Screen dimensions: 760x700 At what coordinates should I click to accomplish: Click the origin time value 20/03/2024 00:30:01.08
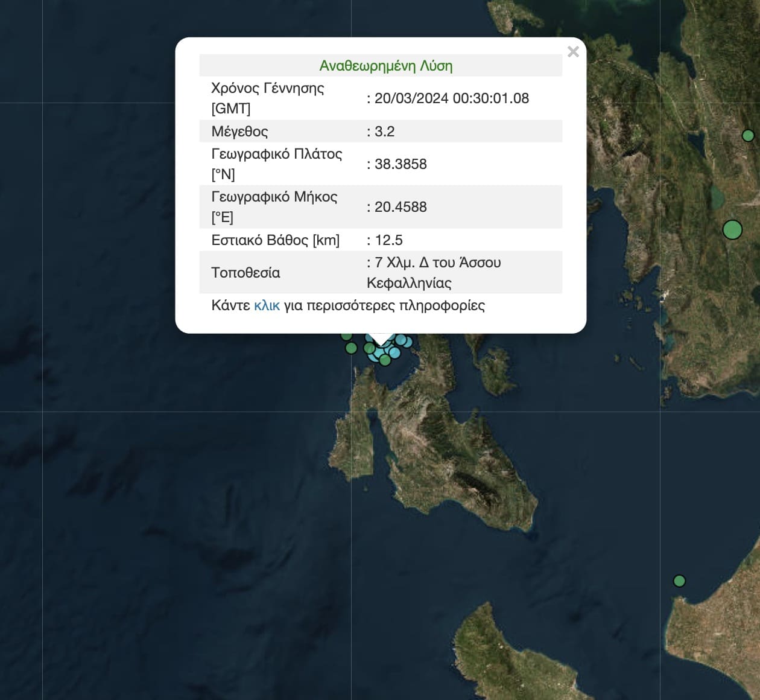point(451,98)
